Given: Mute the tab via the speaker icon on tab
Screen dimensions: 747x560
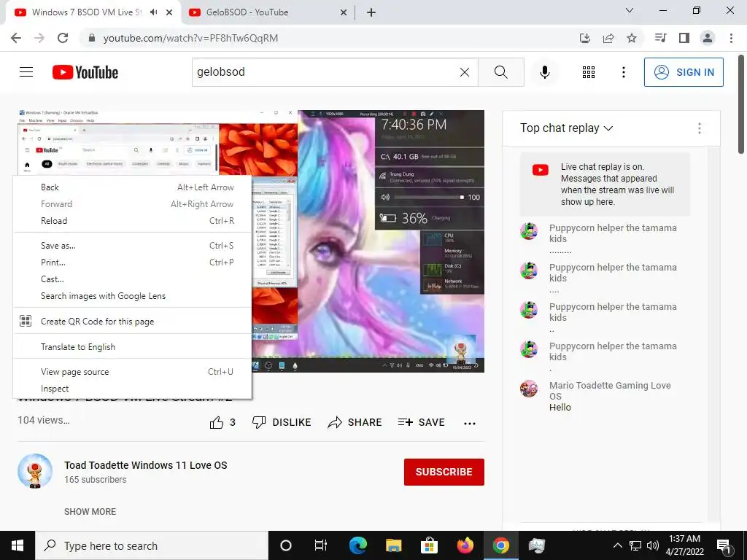Looking at the screenshot, I should 153,12.
